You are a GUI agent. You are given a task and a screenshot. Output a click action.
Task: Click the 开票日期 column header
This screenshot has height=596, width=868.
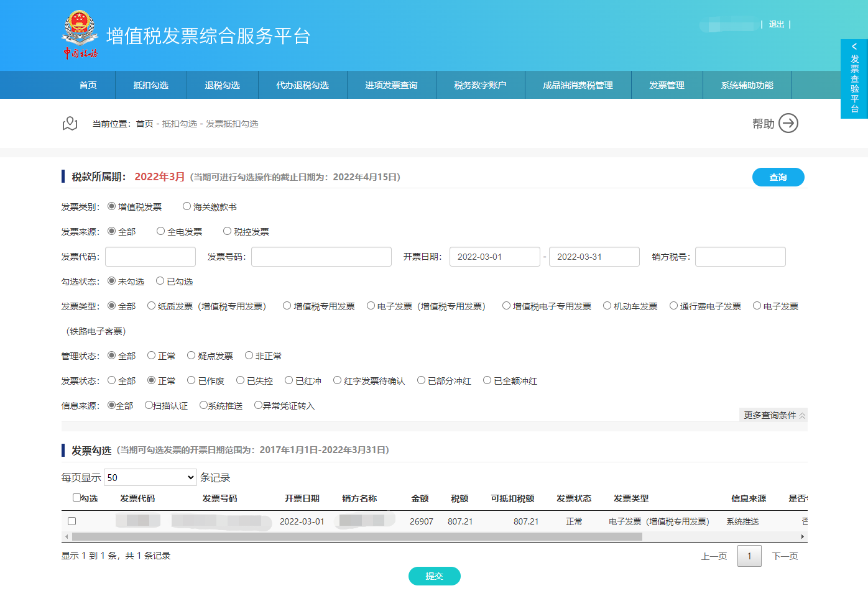click(302, 498)
